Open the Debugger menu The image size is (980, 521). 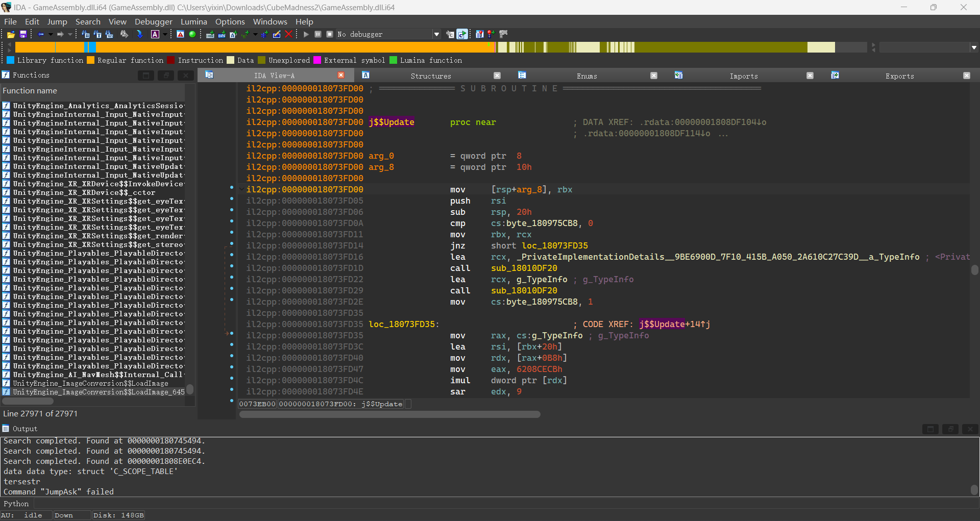pyautogui.click(x=154, y=21)
